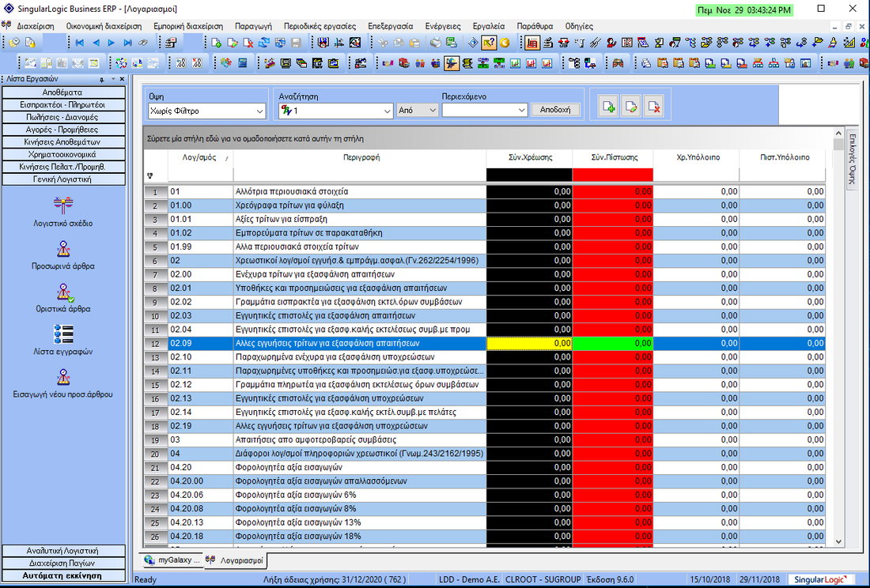The image size is (870, 588).
Task: Click the Αποδοχή button
Action: point(555,110)
